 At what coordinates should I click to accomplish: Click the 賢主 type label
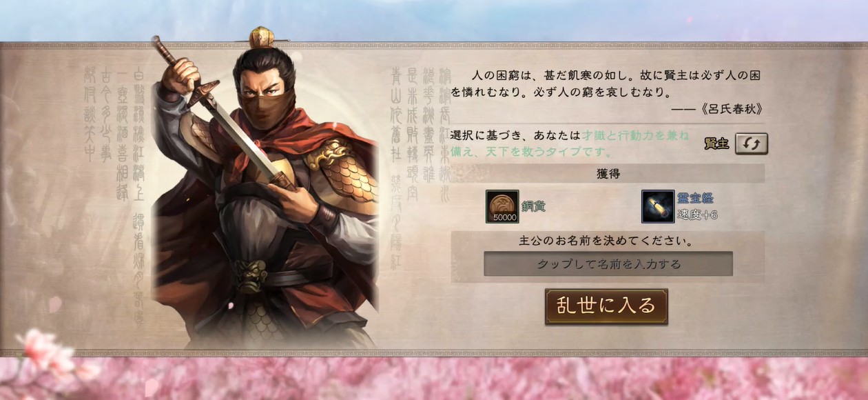716,144
